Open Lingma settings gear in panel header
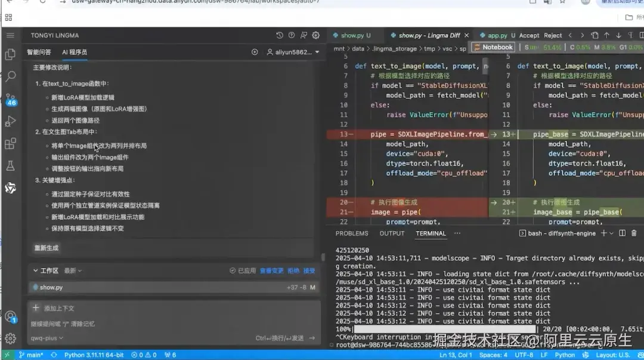Screen dimensions: 644x360 point(316,35)
